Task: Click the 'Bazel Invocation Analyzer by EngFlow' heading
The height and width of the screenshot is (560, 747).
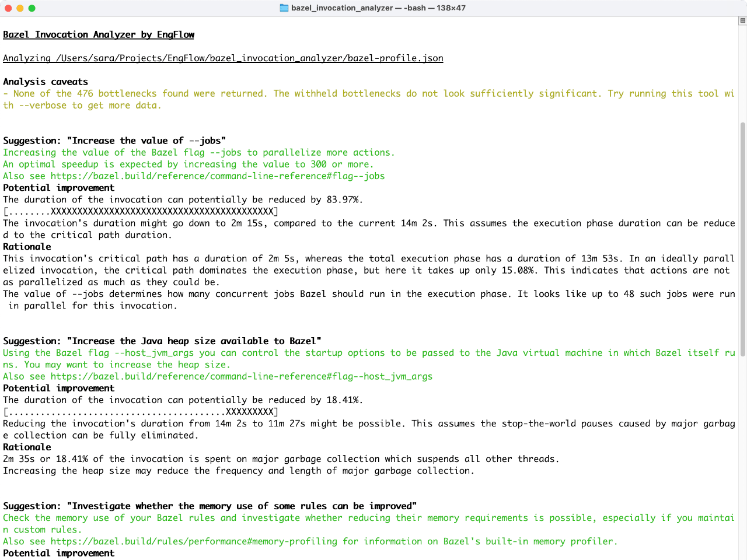Action: point(98,34)
